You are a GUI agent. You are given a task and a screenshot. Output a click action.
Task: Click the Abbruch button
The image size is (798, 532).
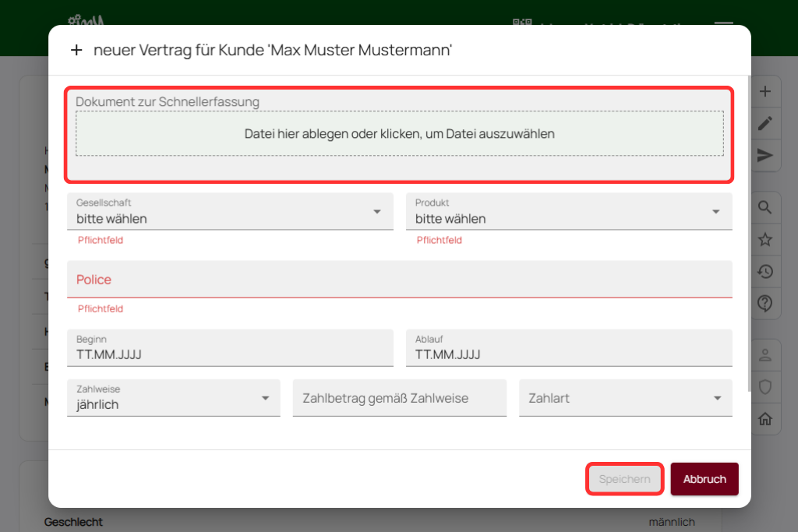click(x=704, y=479)
